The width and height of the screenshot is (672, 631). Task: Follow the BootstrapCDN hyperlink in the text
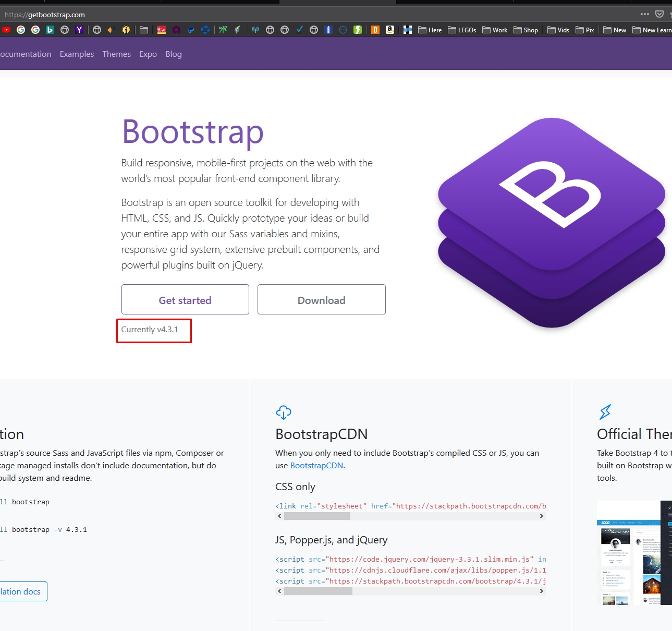316,466
